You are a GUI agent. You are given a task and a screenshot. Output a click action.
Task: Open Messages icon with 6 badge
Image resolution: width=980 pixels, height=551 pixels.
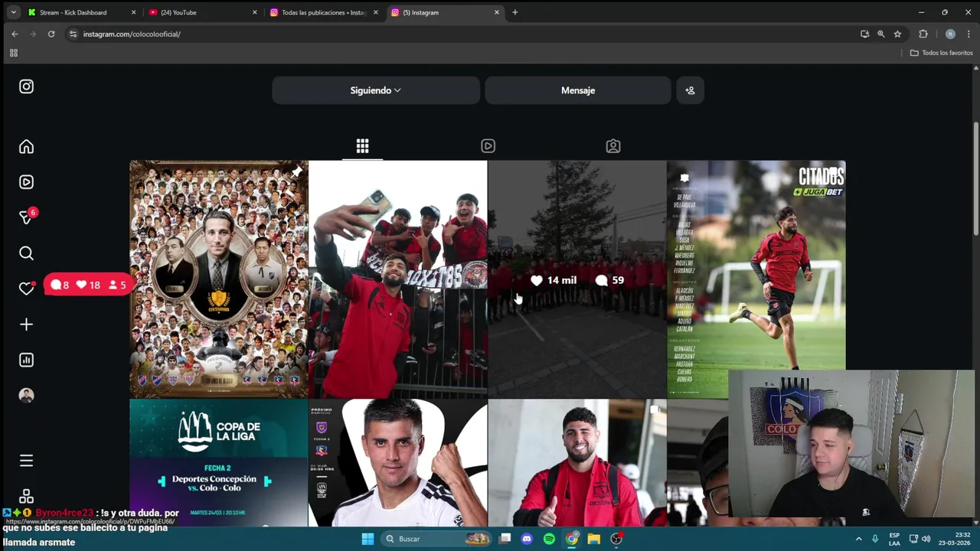26,217
